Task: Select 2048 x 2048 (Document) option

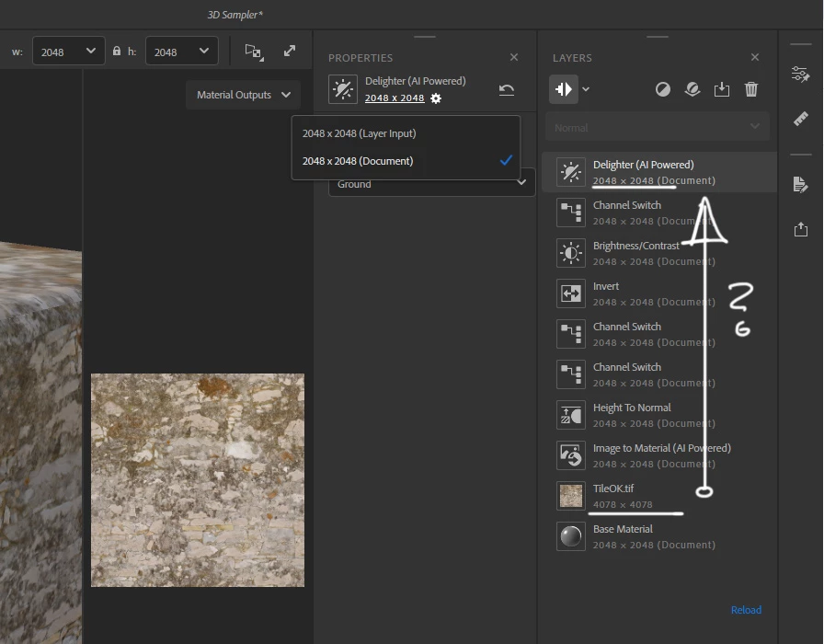Action: (x=406, y=161)
